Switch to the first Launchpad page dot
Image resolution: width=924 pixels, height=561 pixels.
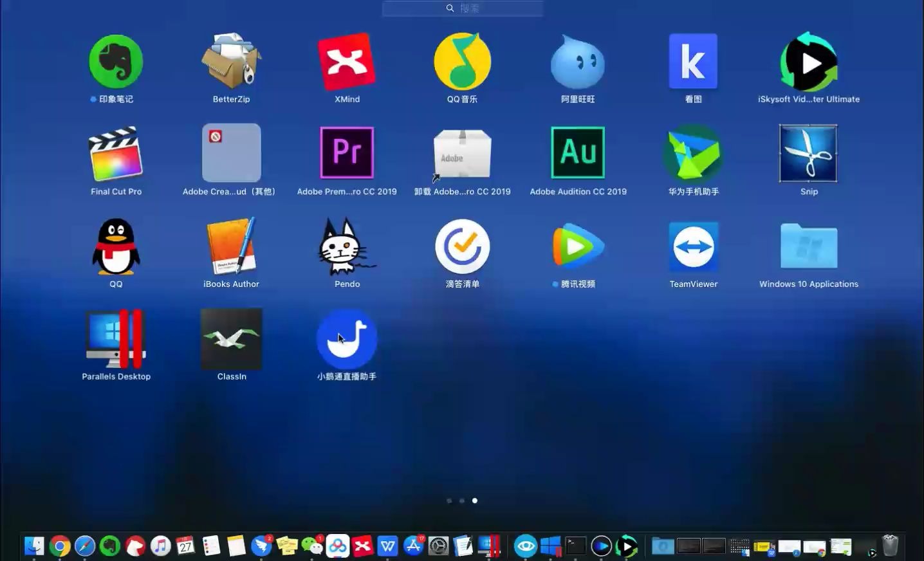pos(449,501)
